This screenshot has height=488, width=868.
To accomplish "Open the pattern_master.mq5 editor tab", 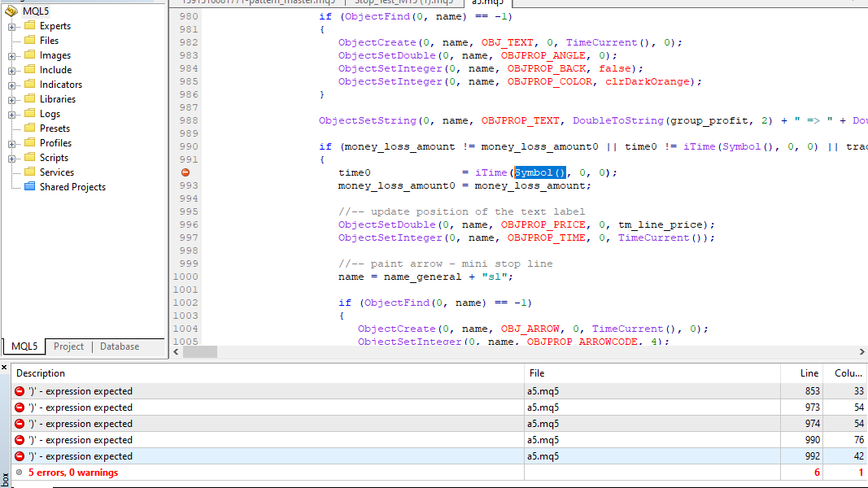I will tap(259, 2).
